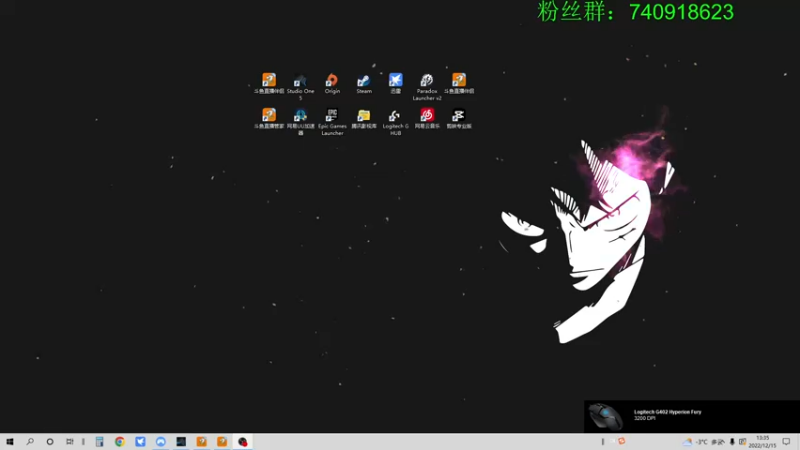Open the Studio One 5 desktop shortcut
Viewport: 800px width, 450px height.
300,86
